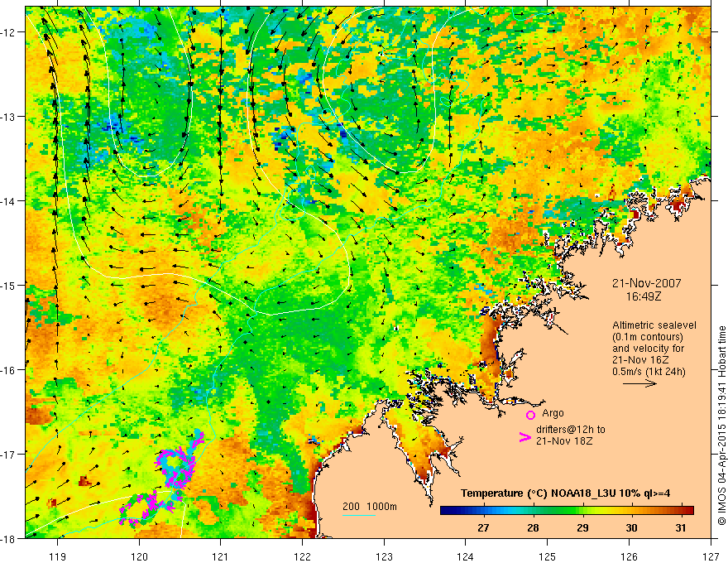The image size is (728, 563).
Task: Click the 'and velocity for' legend line
Action: click(649, 349)
